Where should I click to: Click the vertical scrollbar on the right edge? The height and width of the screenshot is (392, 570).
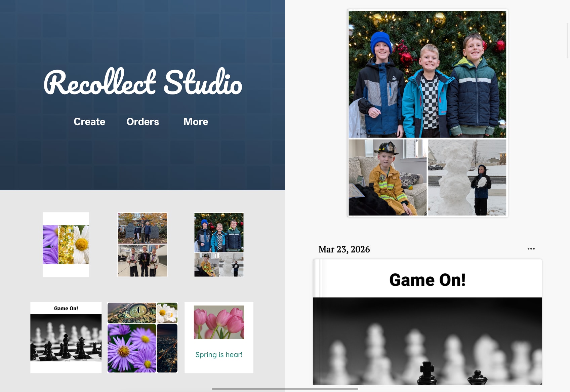tap(568, 40)
